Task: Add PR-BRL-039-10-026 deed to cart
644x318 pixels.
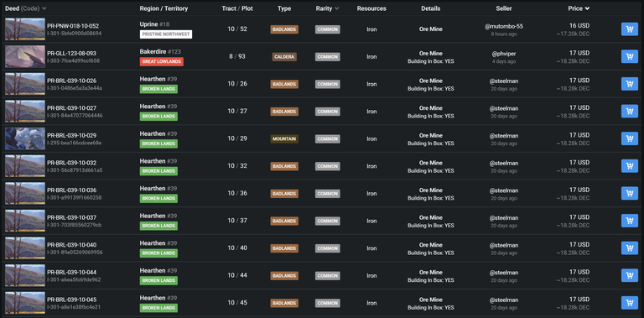Action: (x=629, y=84)
